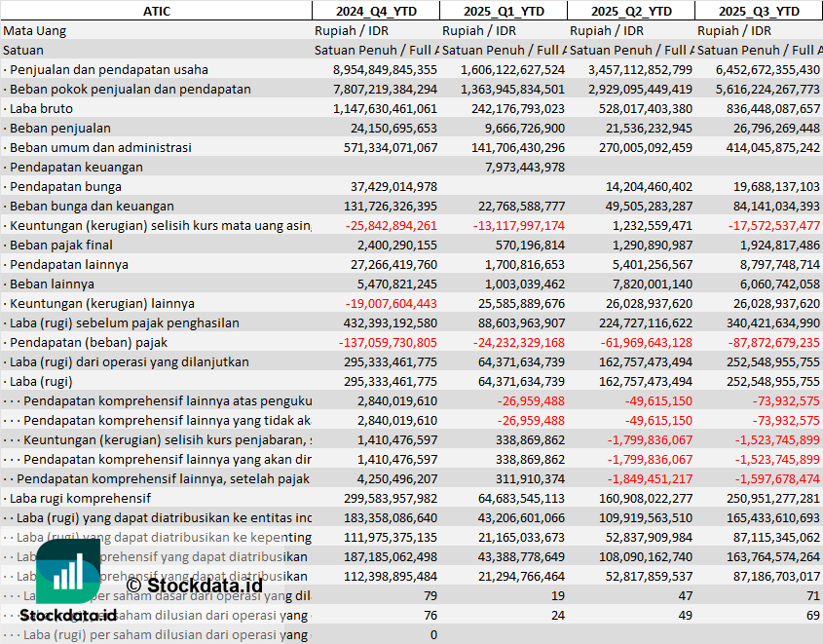This screenshot has height=644, width=823.
Task: Select the 2025_Q1_YTD column header
Action: [503, 11]
